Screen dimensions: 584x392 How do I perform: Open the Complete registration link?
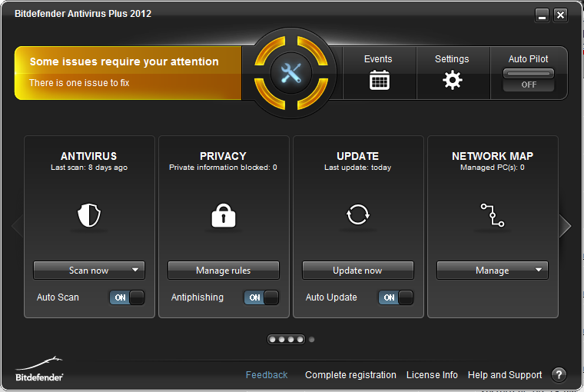pyautogui.click(x=350, y=375)
